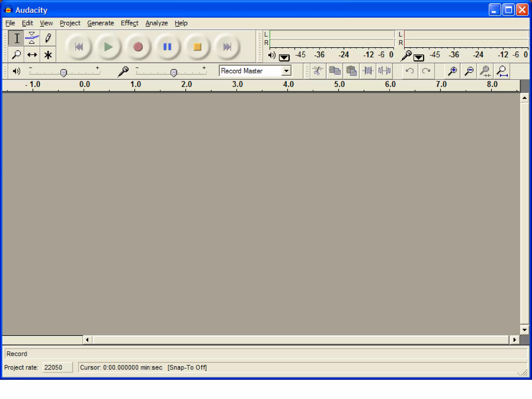This screenshot has height=399, width=532.
Task: Open the output meter dropdown arrow
Action: pos(284,57)
